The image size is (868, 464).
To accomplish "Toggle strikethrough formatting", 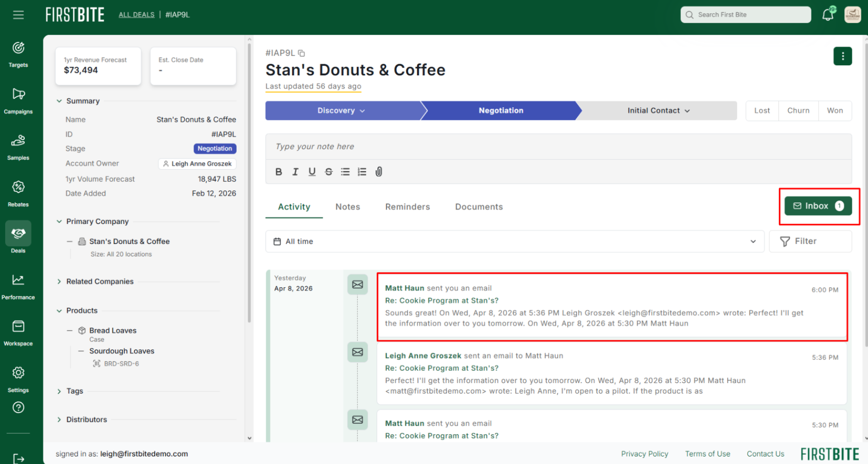I will (x=329, y=172).
